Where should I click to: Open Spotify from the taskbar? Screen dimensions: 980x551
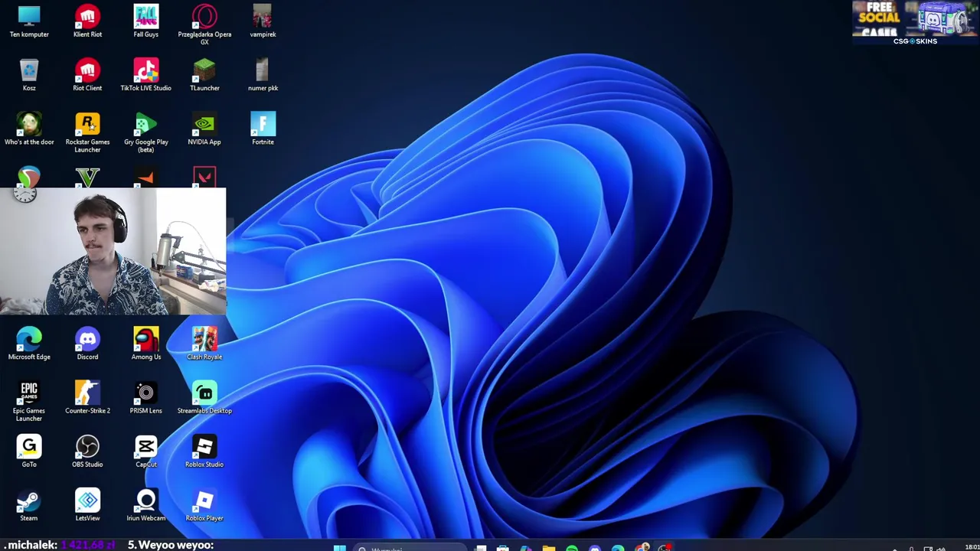coord(572,547)
